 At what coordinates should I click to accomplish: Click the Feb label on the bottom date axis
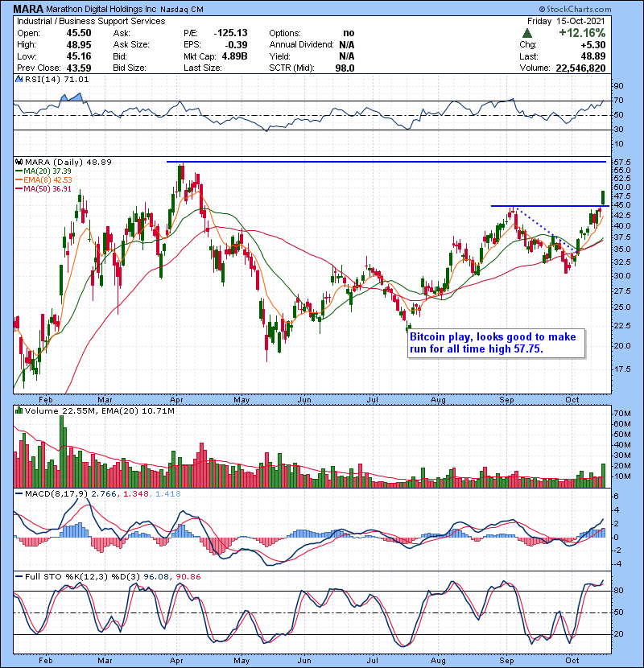[46, 661]
